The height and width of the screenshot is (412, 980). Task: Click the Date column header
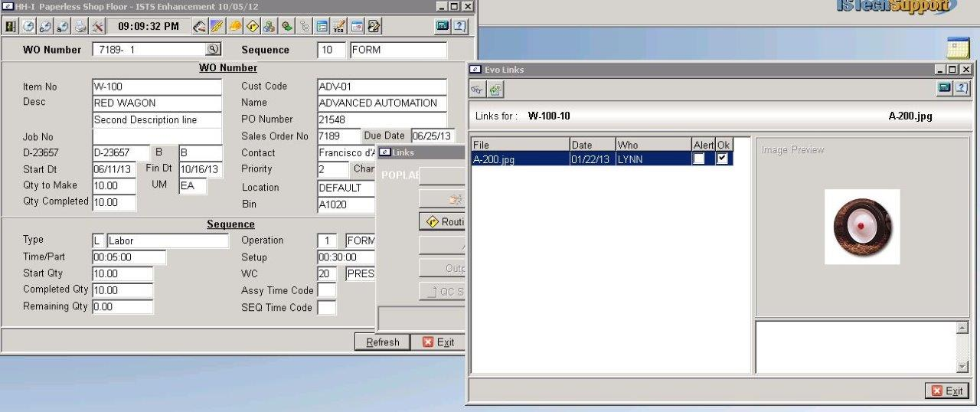pyautogui.click(x=593, y=145)
